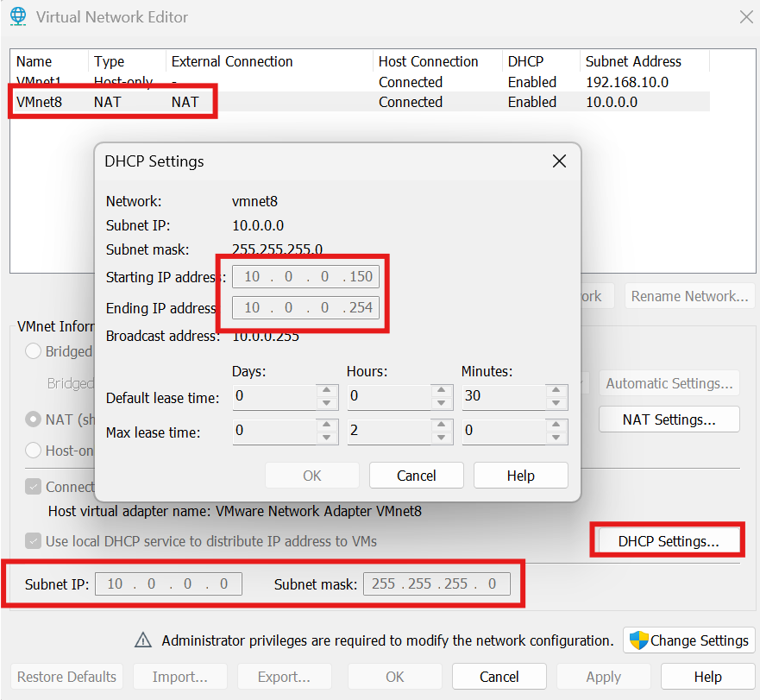
Task: Select the Host-only radio option
Action: coord(33,451)
